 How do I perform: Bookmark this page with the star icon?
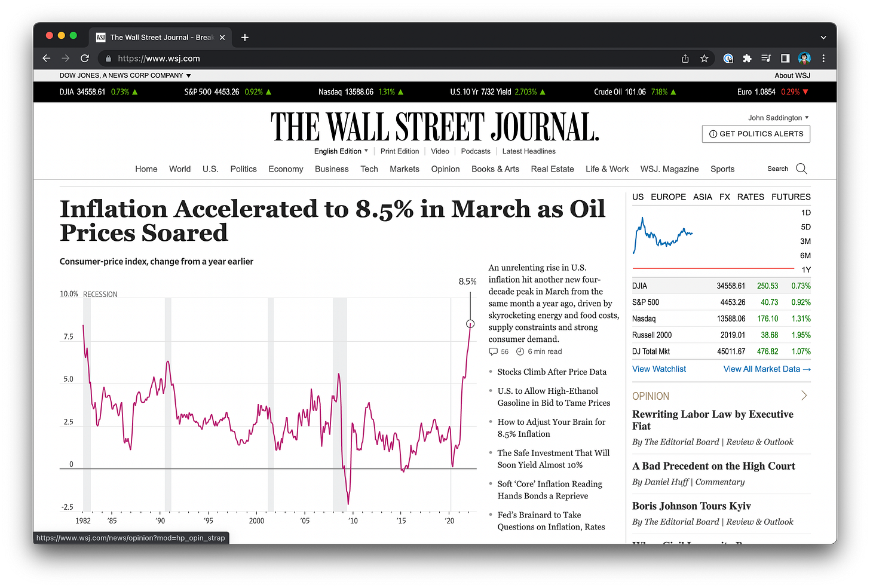704,59
